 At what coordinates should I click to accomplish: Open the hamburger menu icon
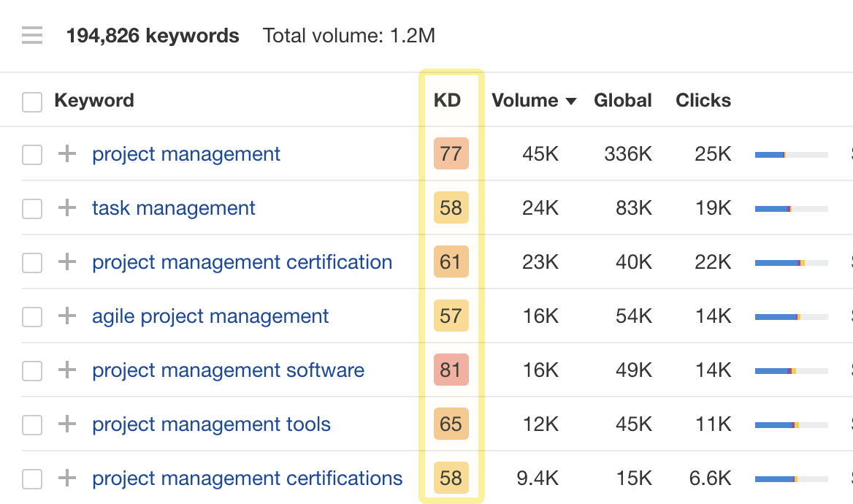tap(32, 35)
